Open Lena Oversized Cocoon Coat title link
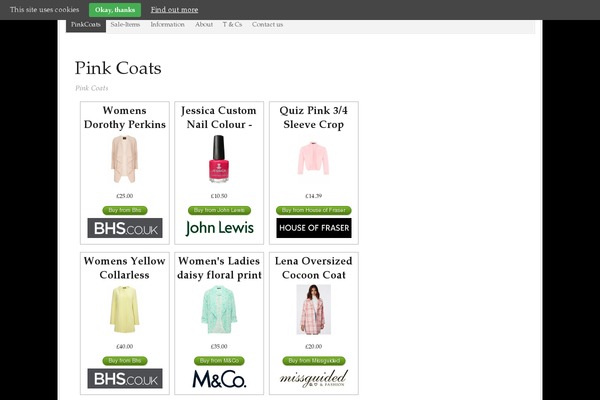 (313, 268)
